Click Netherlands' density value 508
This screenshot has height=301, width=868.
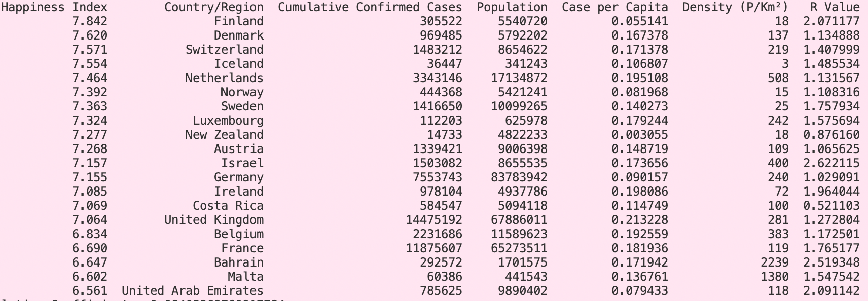[x=778, y=78]
